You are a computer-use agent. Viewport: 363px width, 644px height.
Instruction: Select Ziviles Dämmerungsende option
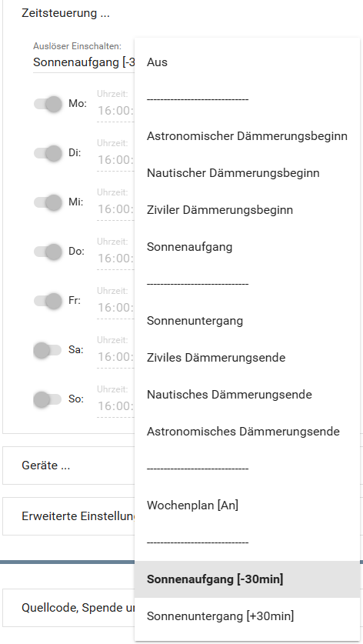[x=247, y=358]
